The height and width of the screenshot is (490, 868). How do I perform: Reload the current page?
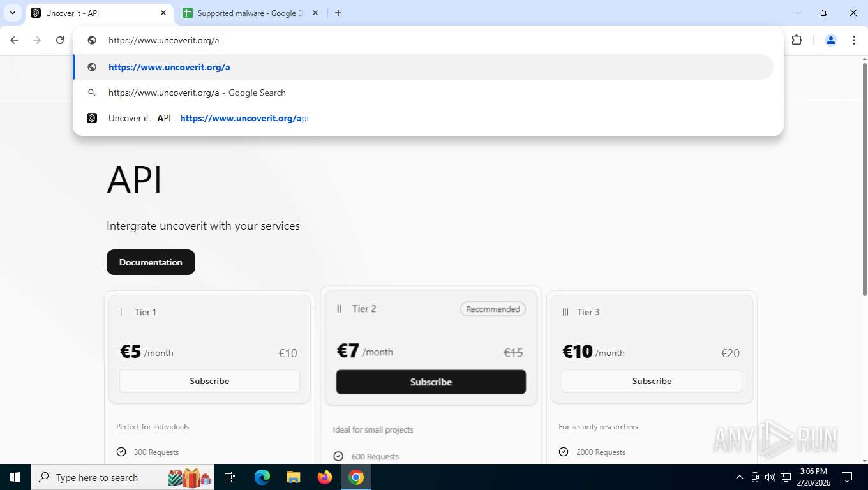click(60, 40)
